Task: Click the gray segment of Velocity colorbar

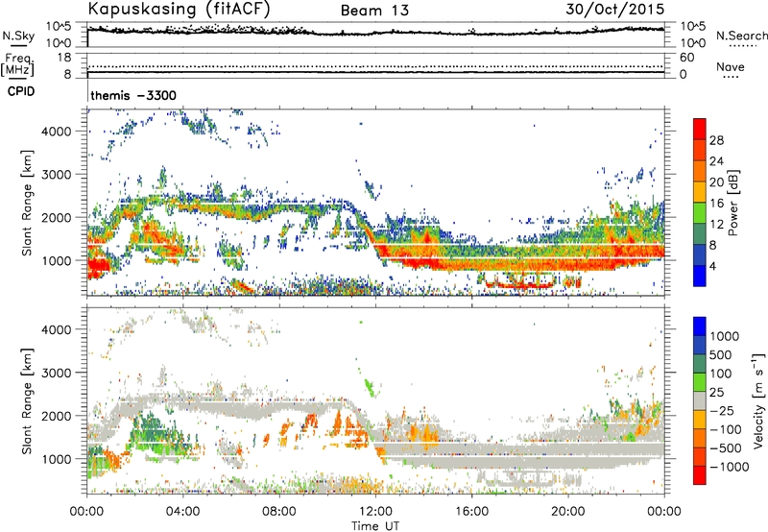Action: tap(700, 400)
